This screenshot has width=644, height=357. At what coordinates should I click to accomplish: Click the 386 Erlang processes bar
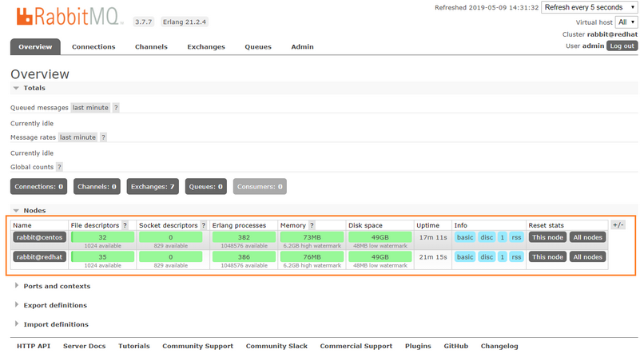tap(244, 257)
